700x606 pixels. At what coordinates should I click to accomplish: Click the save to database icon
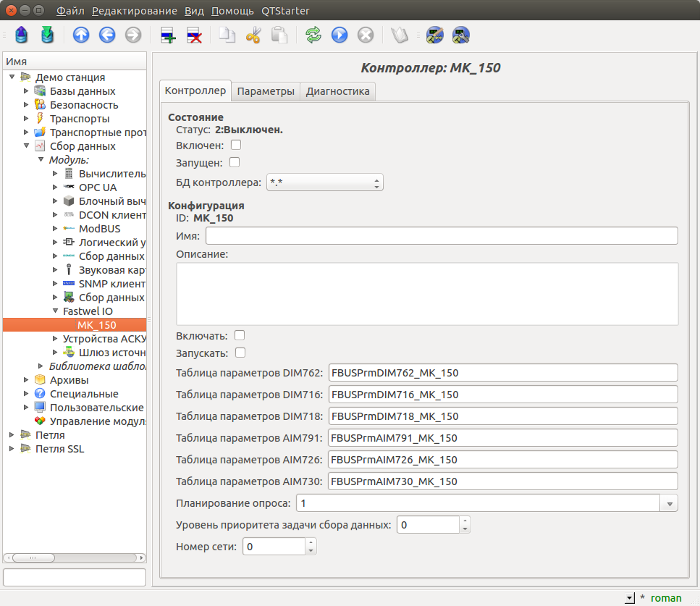point(47,35)
